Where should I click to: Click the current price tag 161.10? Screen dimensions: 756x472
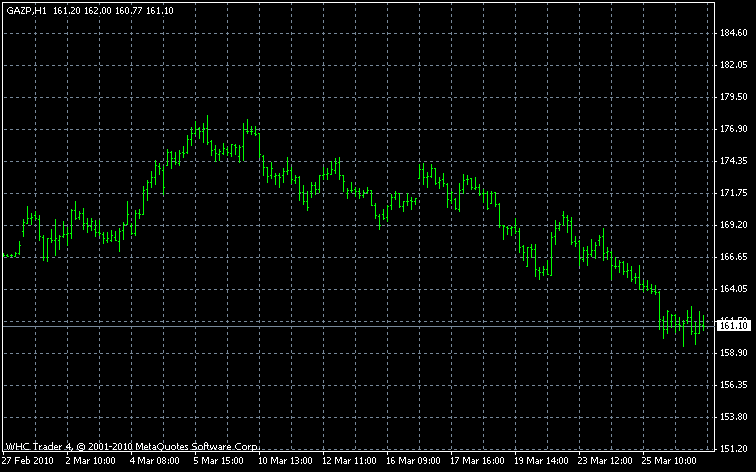tap(735, 326)
